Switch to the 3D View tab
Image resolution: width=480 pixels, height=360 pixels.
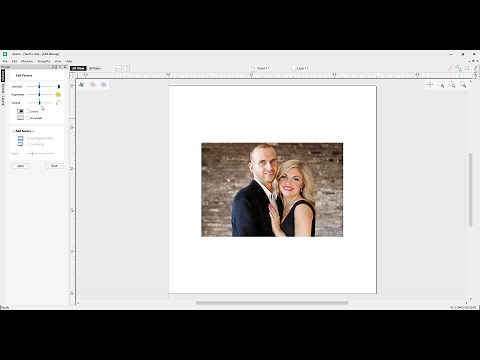click(x=94, y=68)
